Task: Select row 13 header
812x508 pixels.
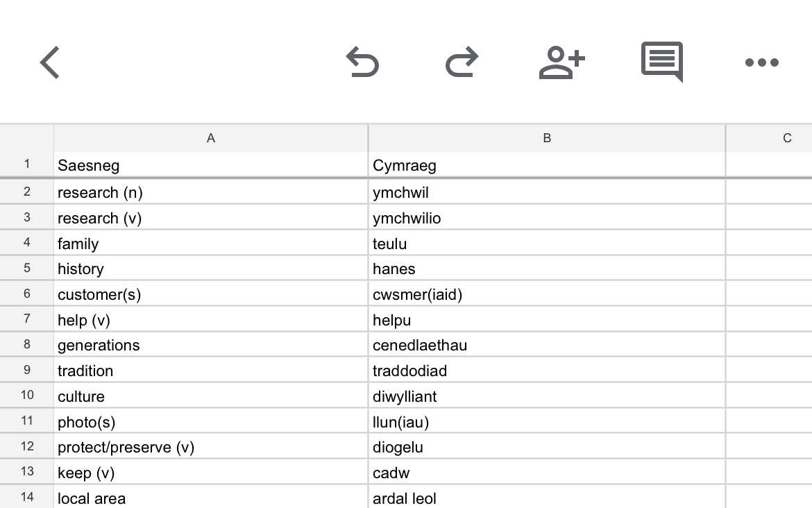Action: (x=27, y=472)
